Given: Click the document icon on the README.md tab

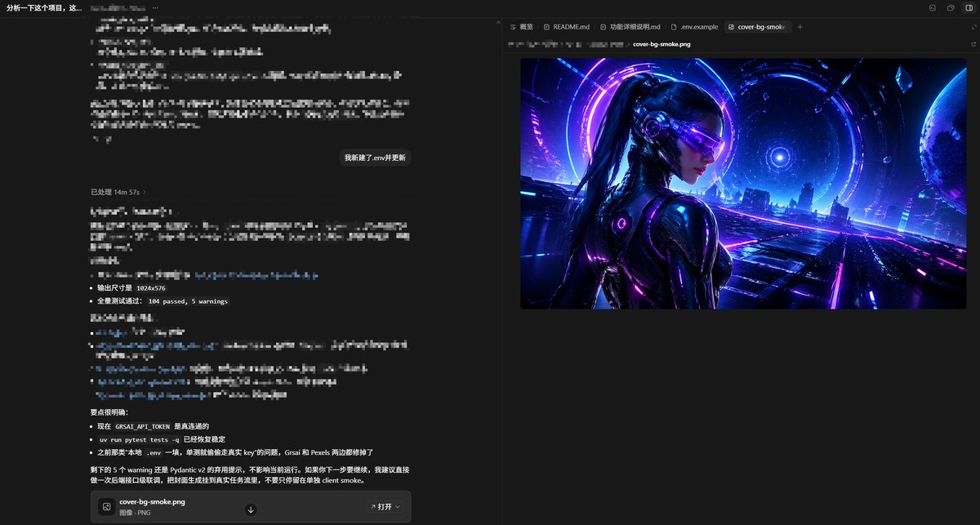Looking at the screenshot, I should point(546,27).
